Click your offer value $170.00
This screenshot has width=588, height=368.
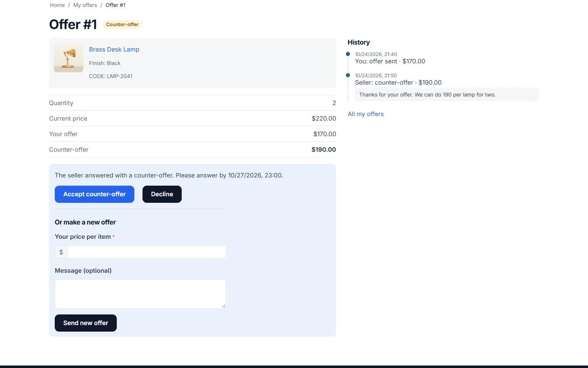pos(325,134)
